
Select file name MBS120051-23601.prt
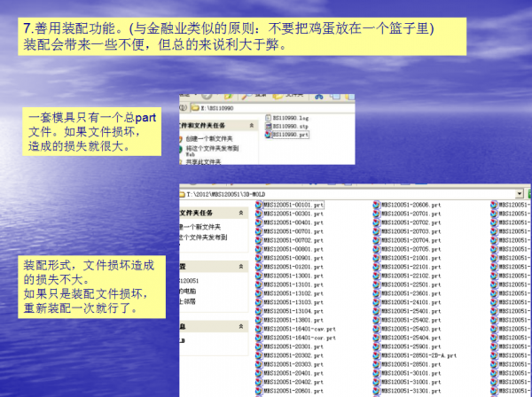[411, 293]
